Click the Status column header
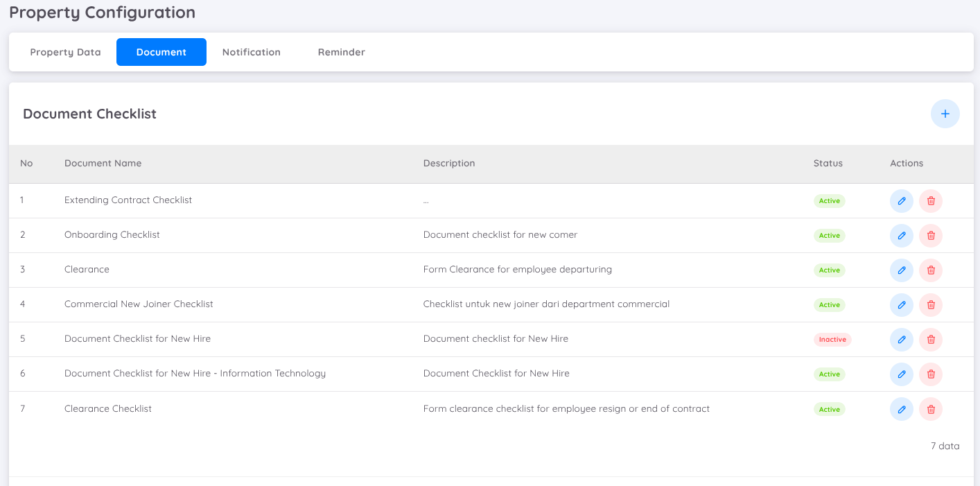980x486 pixels. 828,164
